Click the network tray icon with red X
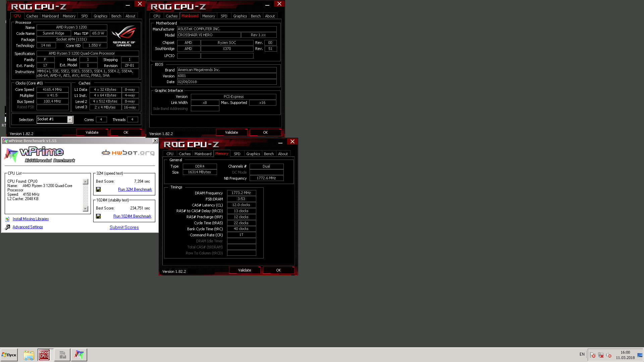The image size is (644, 362). point(601,355)
